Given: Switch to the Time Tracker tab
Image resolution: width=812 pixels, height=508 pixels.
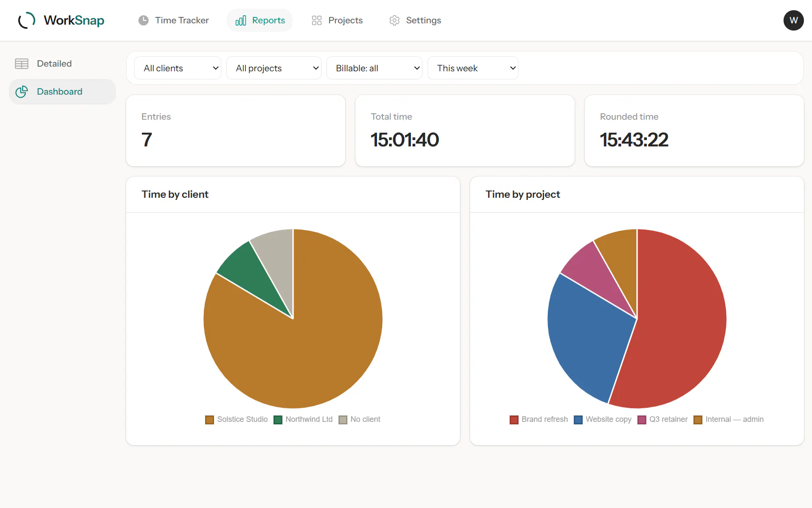Looking at the screenshot, I should point(174,20).
